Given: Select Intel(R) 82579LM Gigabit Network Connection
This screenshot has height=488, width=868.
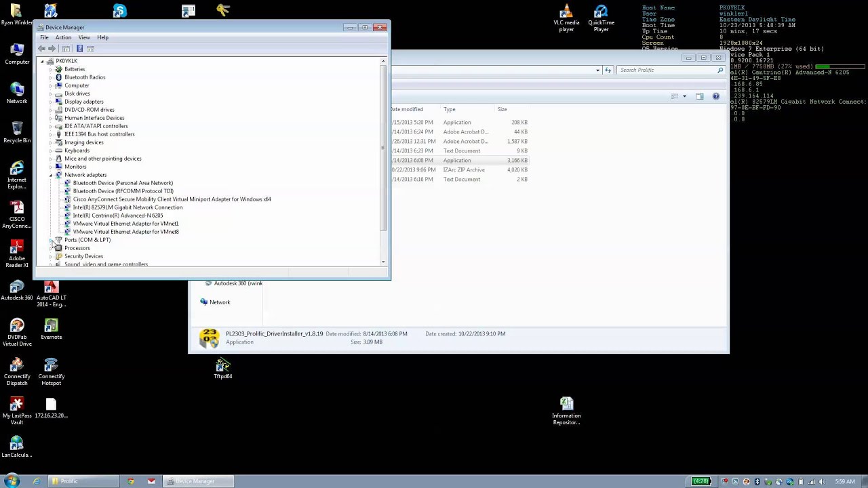Looking at the screenshot, I should [x=127, y=207].
